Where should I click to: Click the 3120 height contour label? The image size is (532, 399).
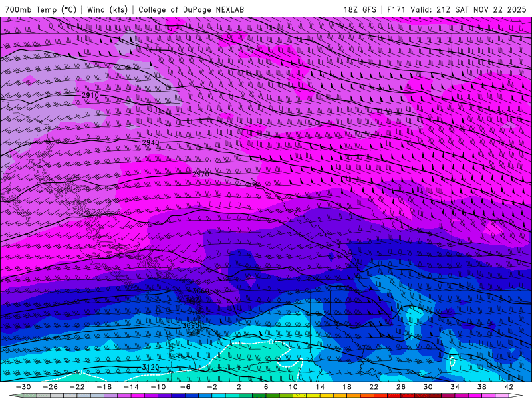tap(151, 368)
